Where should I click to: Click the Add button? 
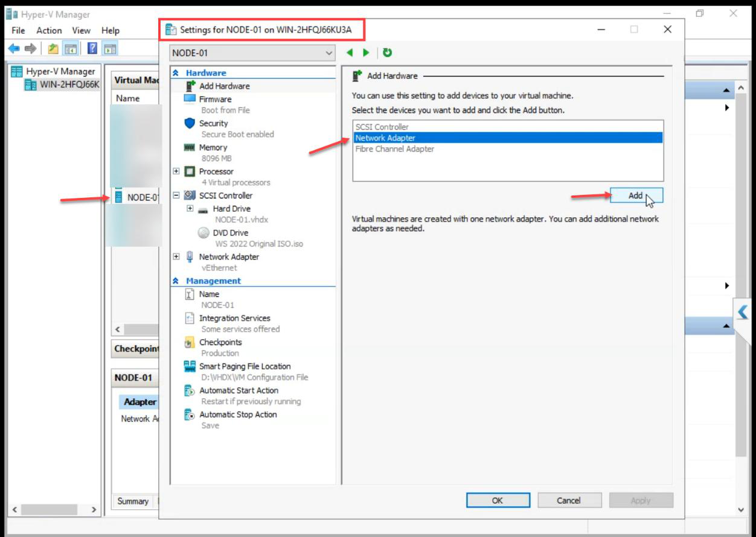point(636,195)
